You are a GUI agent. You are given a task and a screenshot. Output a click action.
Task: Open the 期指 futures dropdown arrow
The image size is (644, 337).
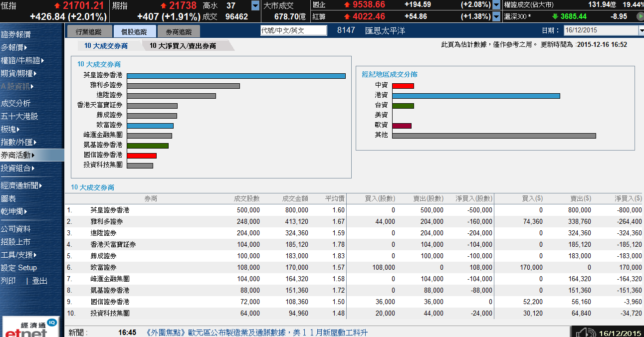255,6
